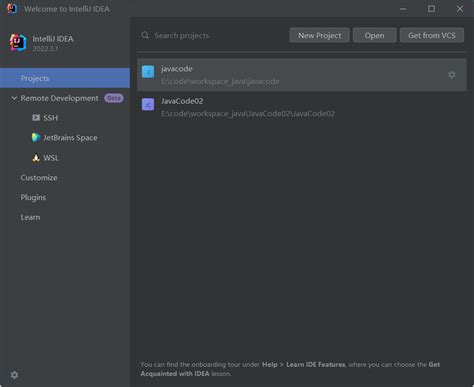474x387 pixels.
Task: Click the SSH terminal icon
Action: tap(36, 118)
